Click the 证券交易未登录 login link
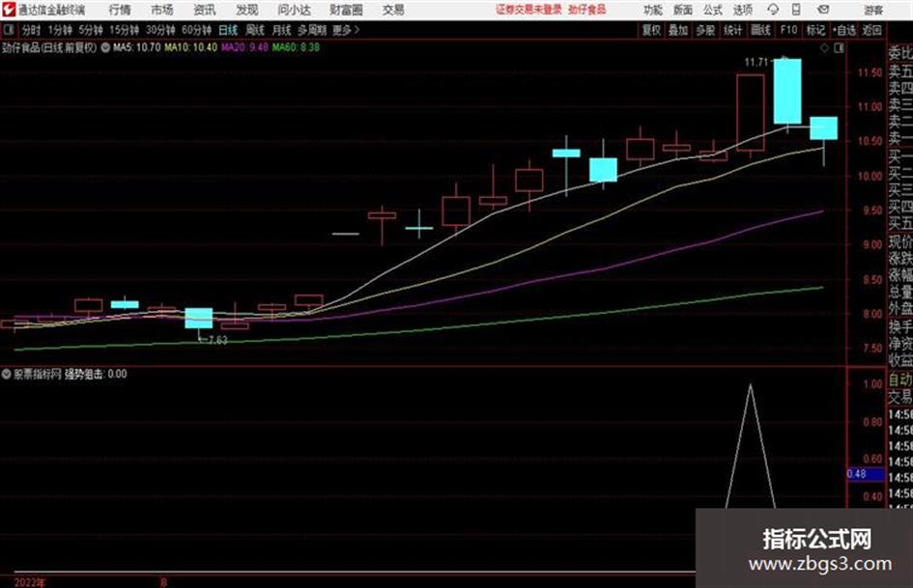The image size is (913, 588). click(528, 10)
